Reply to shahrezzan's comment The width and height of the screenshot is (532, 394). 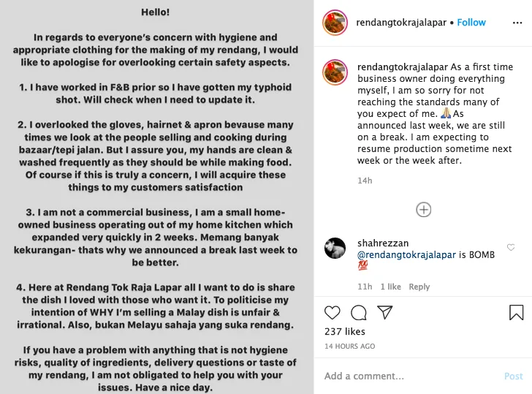419,287
